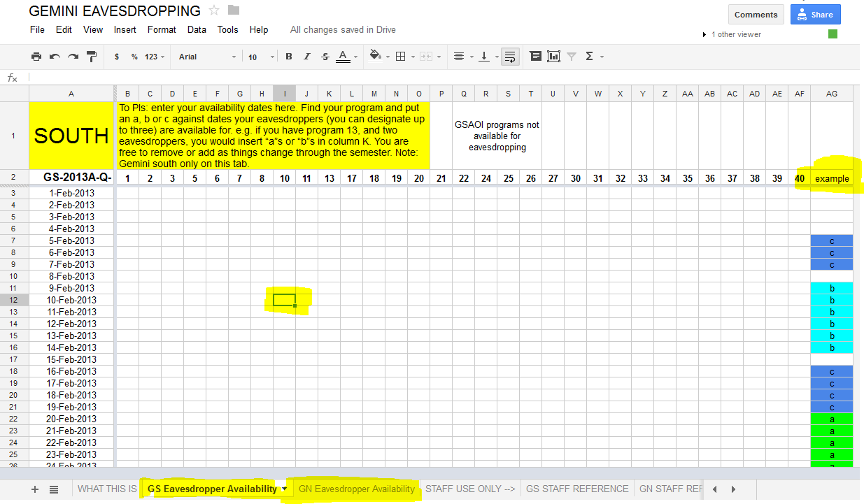Image resolution: width=864 pixels, height=504 pixels.
Task: Format the cell as percent
Action: tap(134, 57)
